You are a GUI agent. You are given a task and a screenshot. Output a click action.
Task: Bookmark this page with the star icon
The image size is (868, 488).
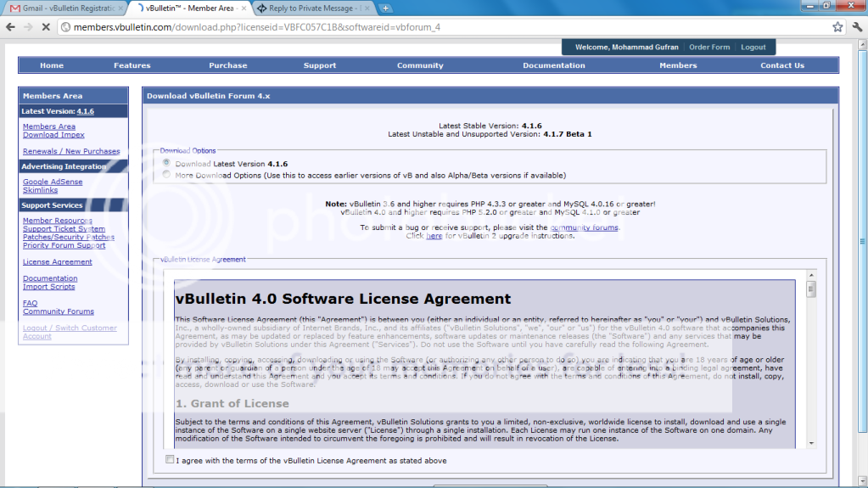(x=837, y=26)
